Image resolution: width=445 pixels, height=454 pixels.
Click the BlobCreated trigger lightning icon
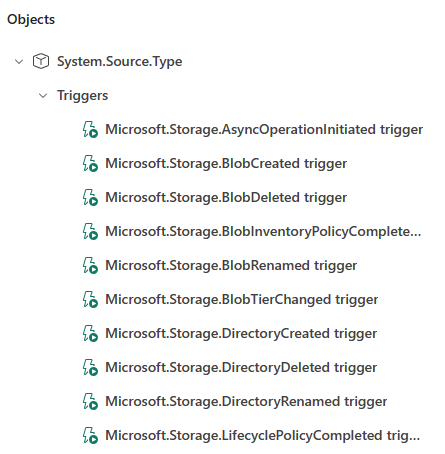90,164
